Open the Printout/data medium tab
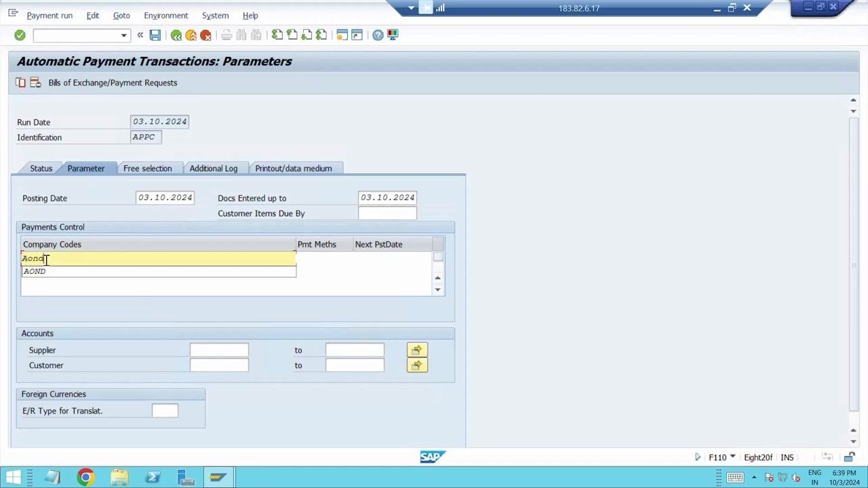Viewport: 868px width, 488px height. 294,168
